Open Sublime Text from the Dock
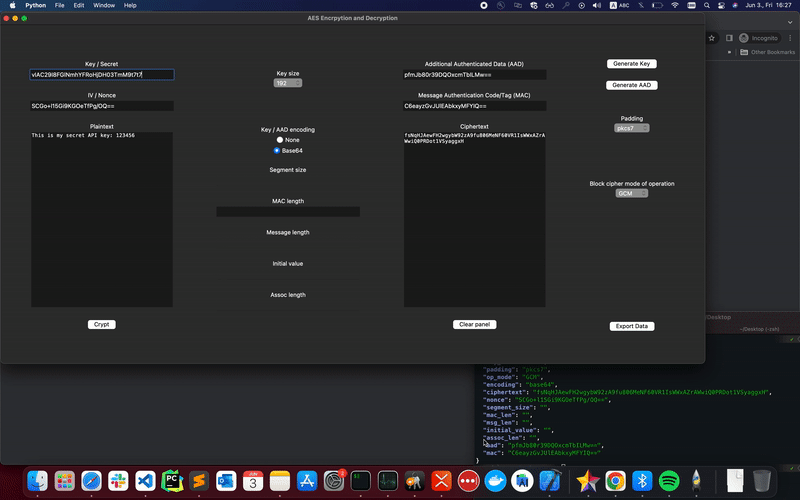The image size is (800, 500). tap(199, 481)
